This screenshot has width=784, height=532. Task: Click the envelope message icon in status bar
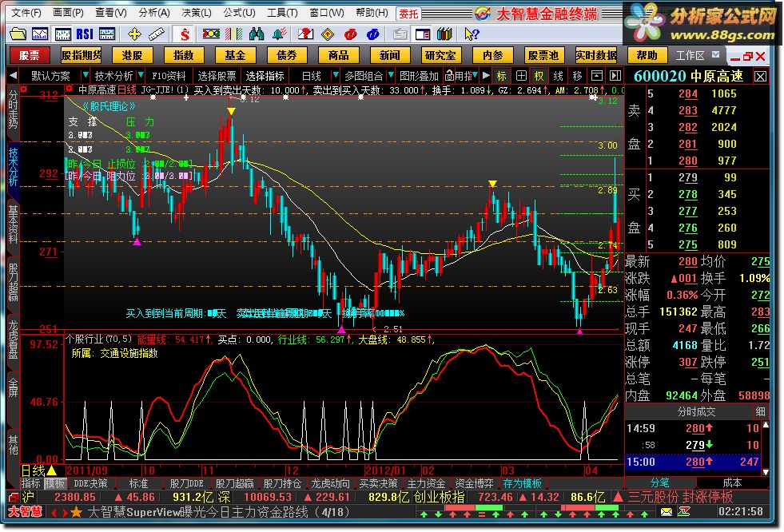point(666,512)
